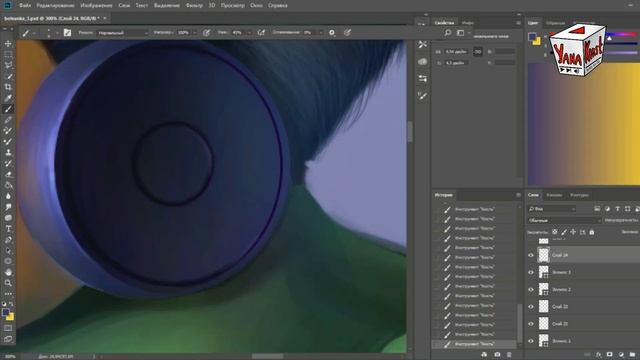640x360 pixels.
Task: Enter Quick Mask mode
Action: click(8, 328)
